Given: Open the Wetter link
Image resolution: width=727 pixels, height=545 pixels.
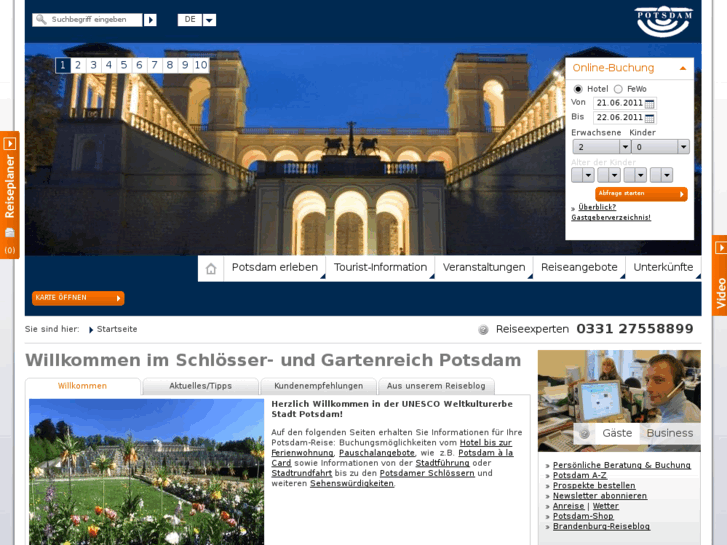Looking at the screenshot, I should [606, 506].
